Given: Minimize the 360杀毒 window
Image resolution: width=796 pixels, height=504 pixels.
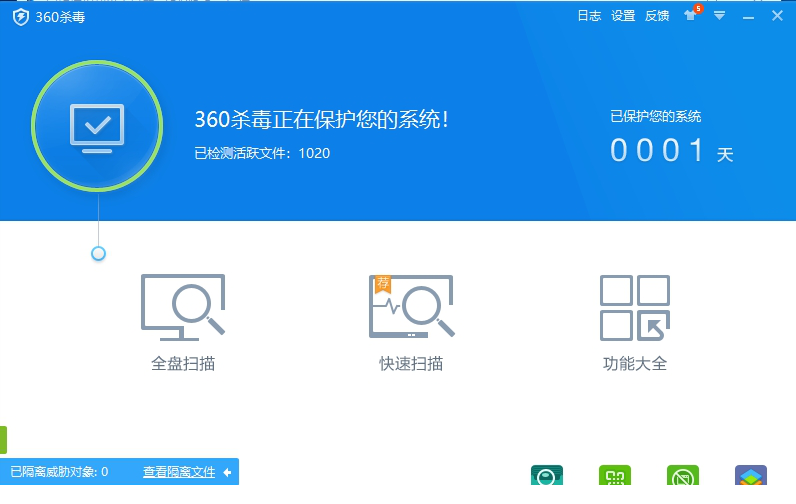Looking at the screenshot, I should pyautogui.click(x=748, y=17).
